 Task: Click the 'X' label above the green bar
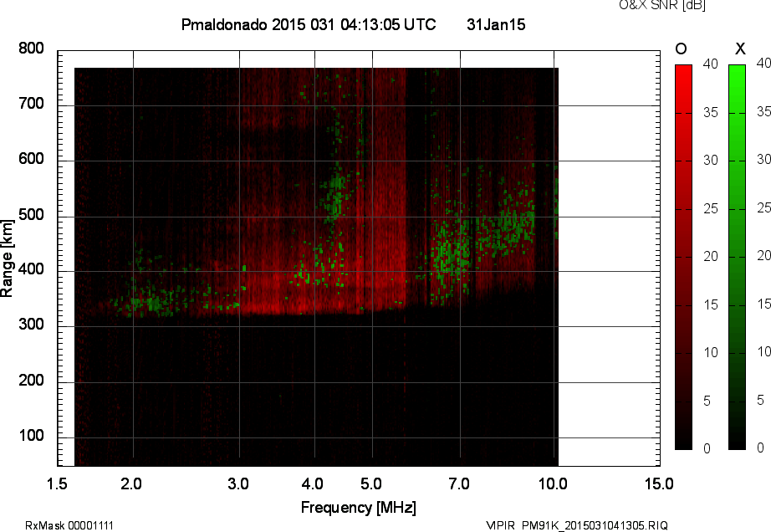(740, 49)
